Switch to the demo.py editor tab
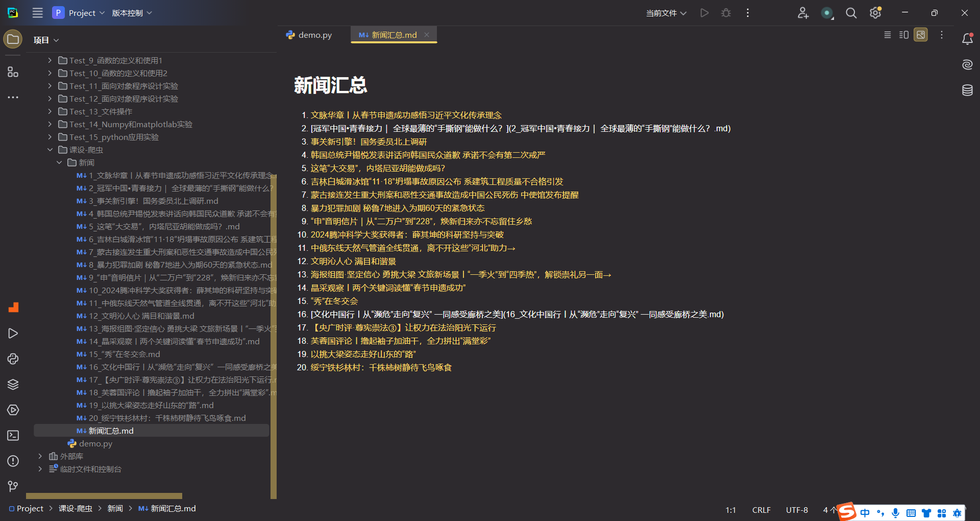The width and height of the screenshot is (980, 521). [x=309, y=35]
